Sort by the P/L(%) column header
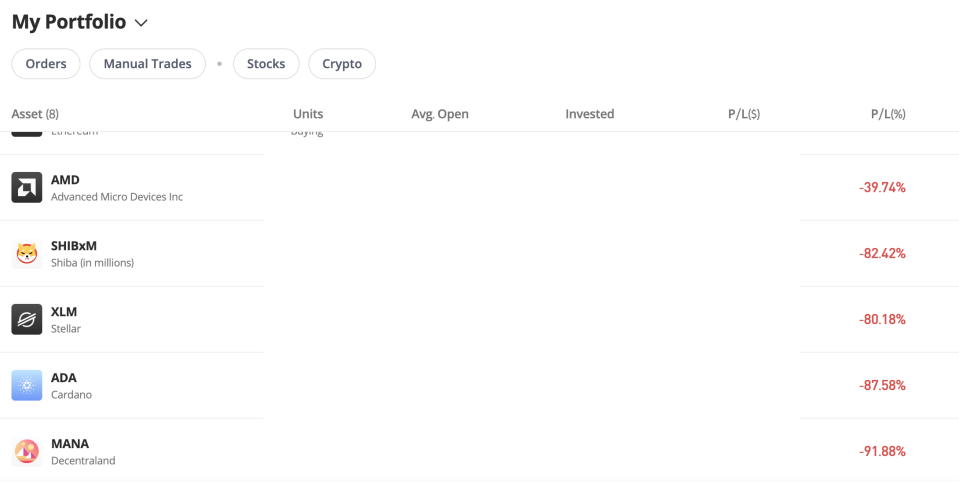959x482 pixels. (888, 114)
